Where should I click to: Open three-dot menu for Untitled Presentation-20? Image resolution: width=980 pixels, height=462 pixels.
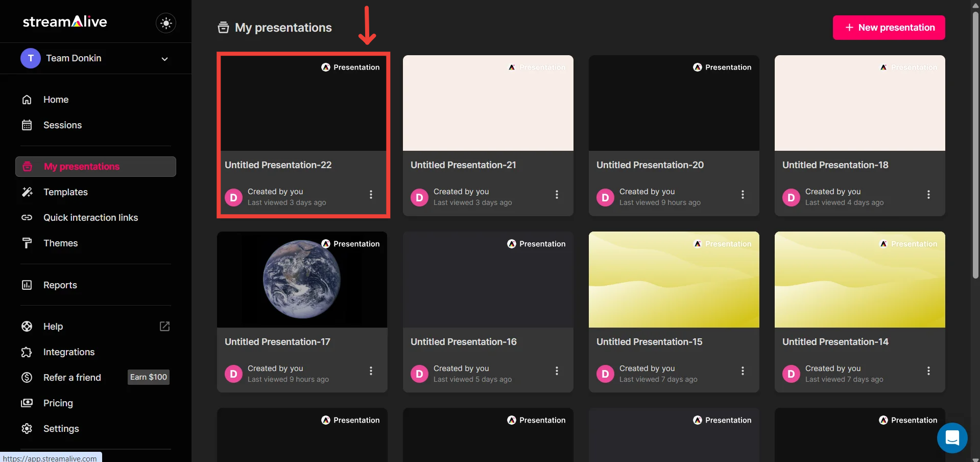[x=743, y=195]
